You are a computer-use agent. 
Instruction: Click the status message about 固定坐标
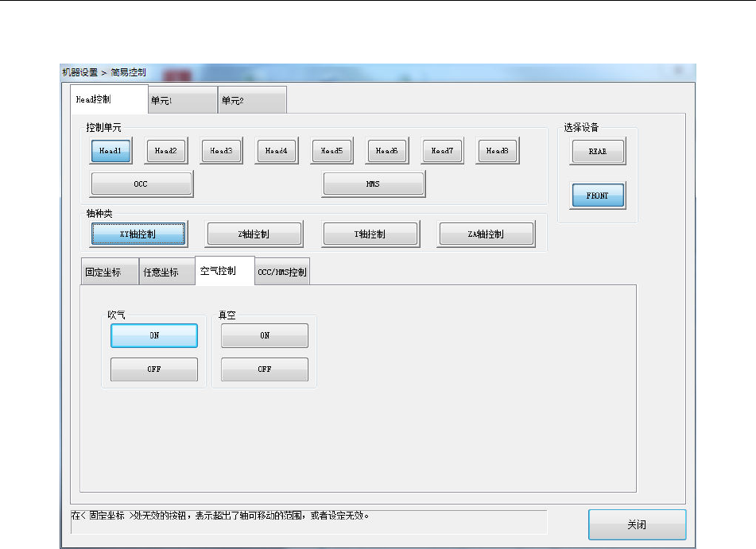220,516
